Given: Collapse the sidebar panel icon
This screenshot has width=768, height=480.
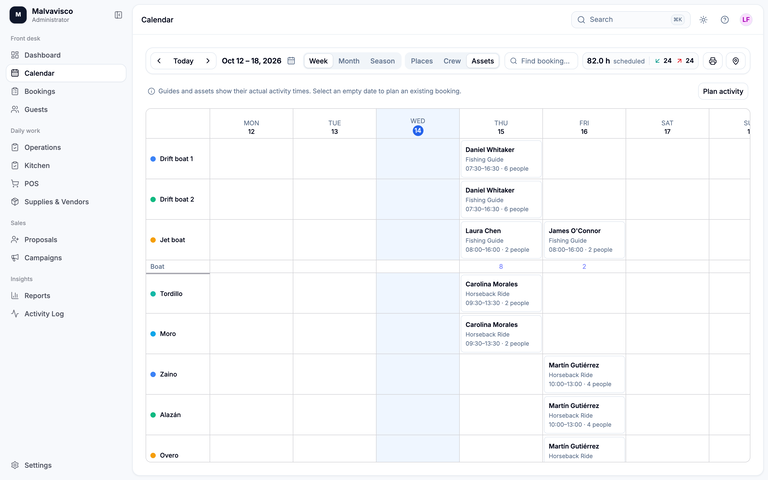Looking at the screenshot, I should click(118, 15).
